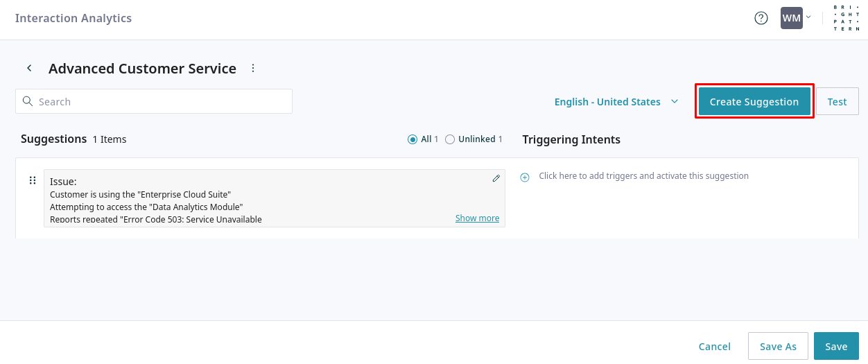868x364 pixels.
Task: Open the English - United States language dropdown
Action: [616, 102]
